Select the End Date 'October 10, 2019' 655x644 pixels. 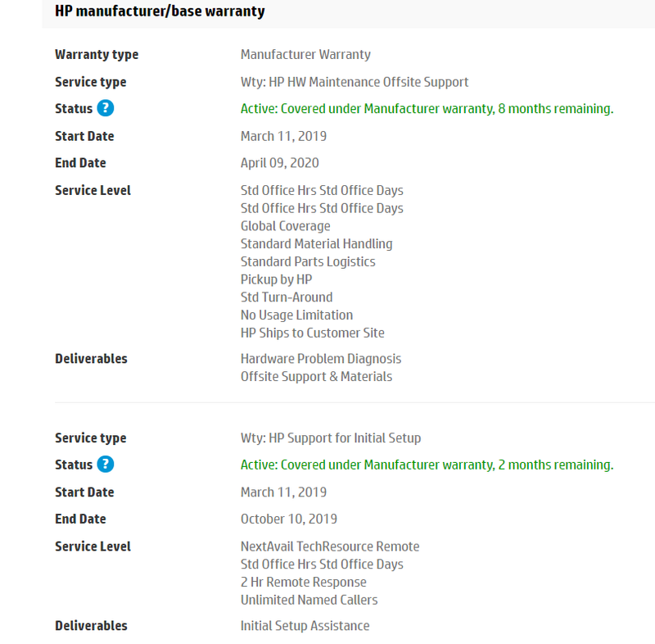(x=289, y=519)
